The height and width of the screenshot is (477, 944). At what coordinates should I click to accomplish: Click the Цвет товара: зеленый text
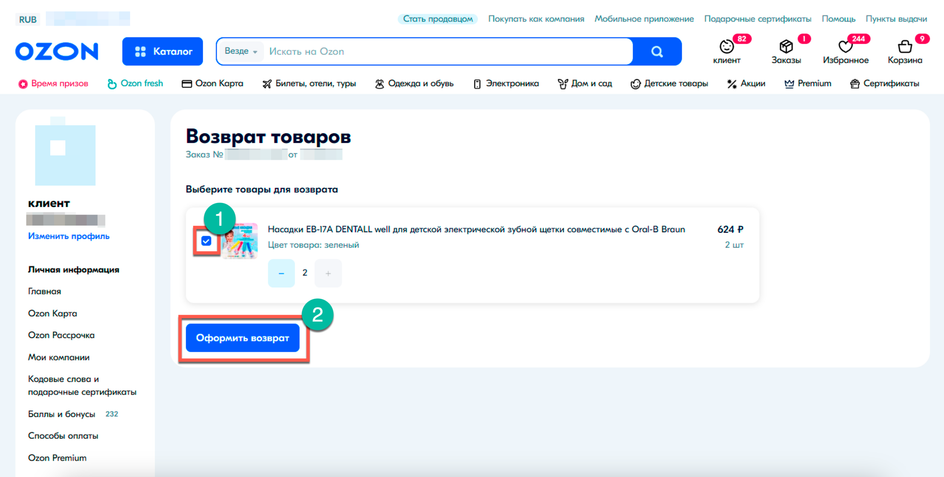point(314,245)
